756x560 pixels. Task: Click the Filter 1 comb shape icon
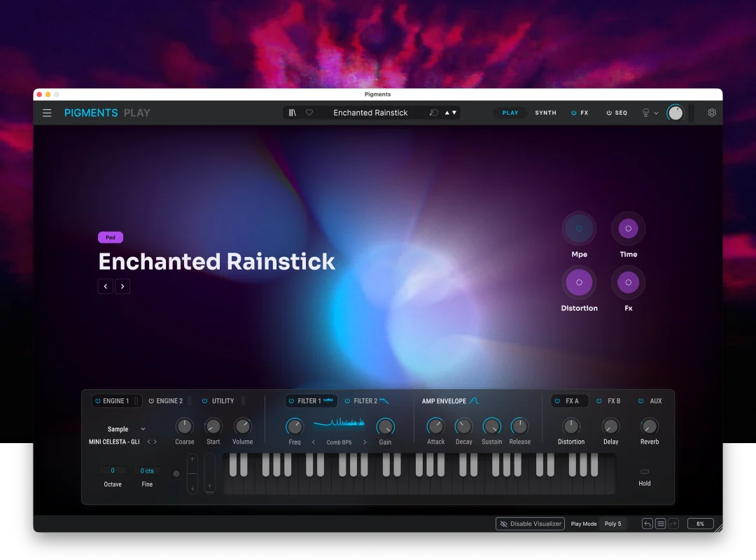click(x=328, y=400)
